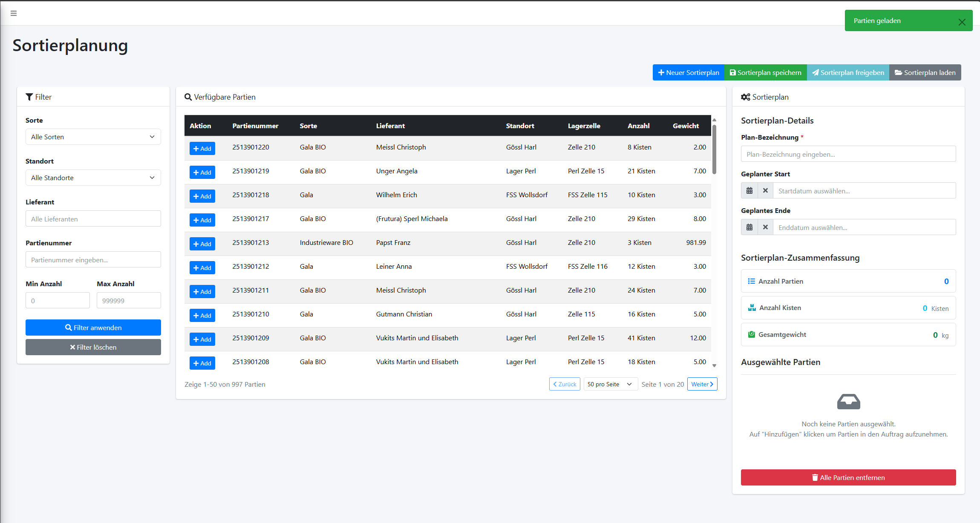Open the hamburger sidebar menu
The width and height of the screenshot is (980, 523).
click(14, 13)
